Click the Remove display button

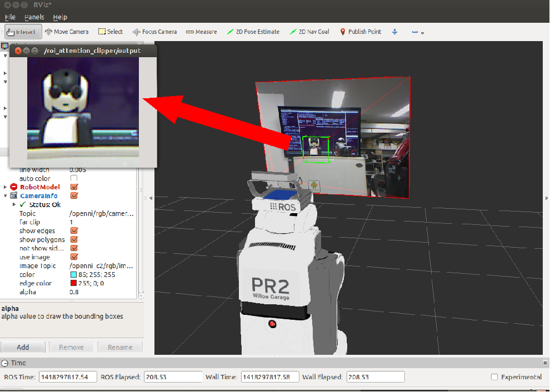coord(71,347)
